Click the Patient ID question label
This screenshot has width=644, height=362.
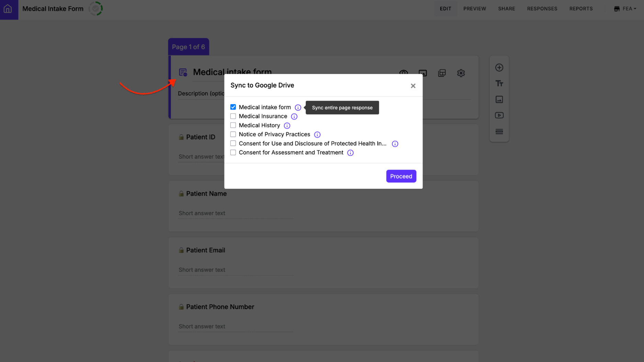(x=201, y=137)
